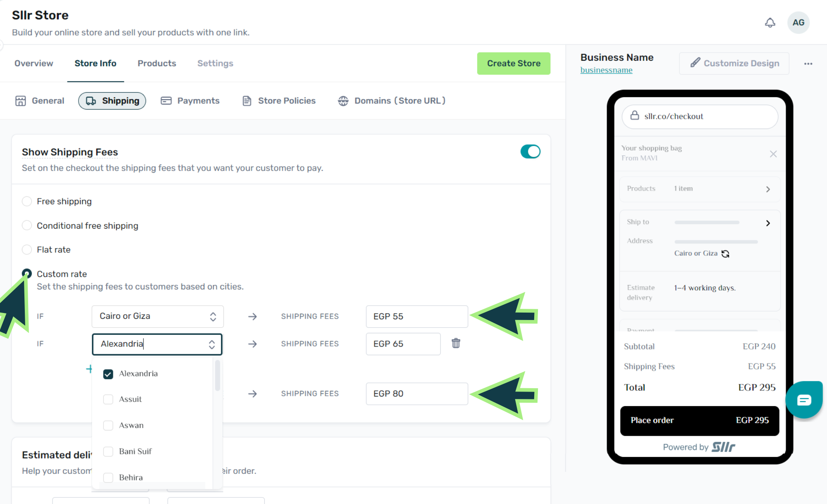Click the EGP 80 shipping fee field
This screenshot has width=827, height=504.
416,394
